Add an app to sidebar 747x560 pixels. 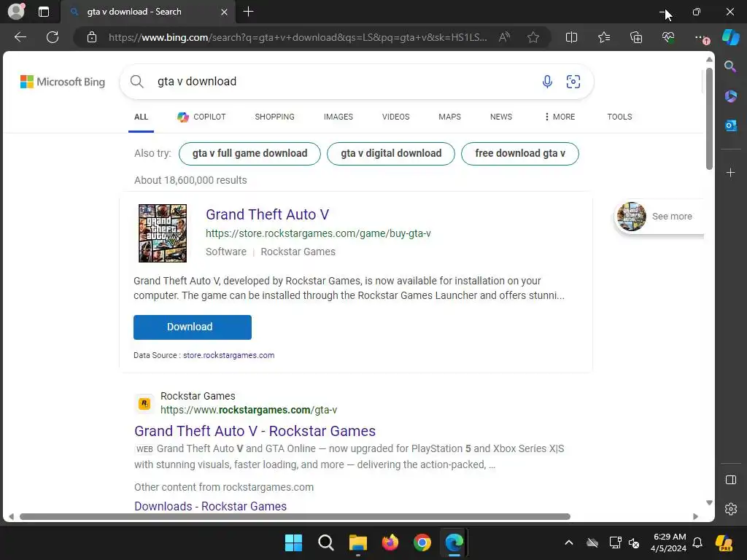point(731,172)
